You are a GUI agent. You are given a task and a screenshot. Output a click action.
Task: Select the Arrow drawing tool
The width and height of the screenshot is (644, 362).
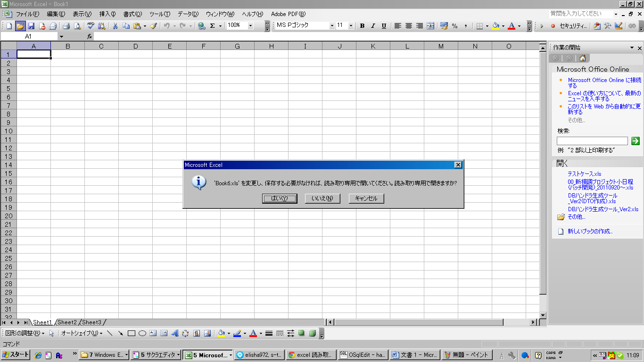(121, 333)
